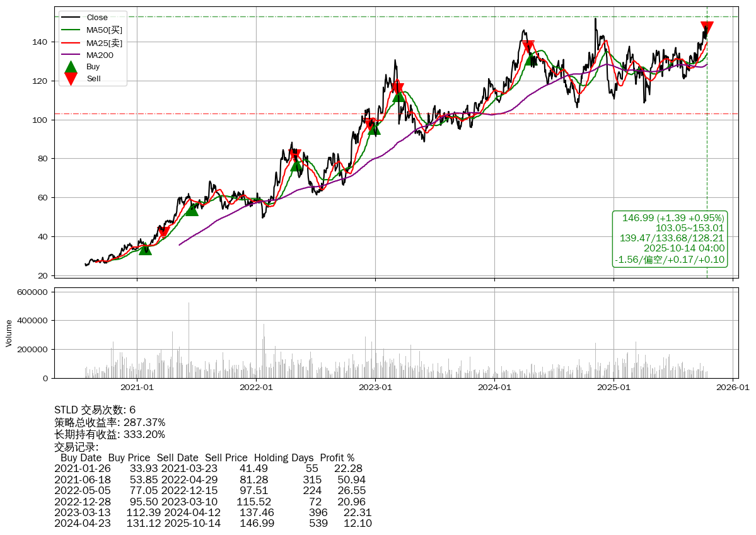Click the green Buy triangle in the legend
This screenshot has width=756, height=535.
[71, 67]
